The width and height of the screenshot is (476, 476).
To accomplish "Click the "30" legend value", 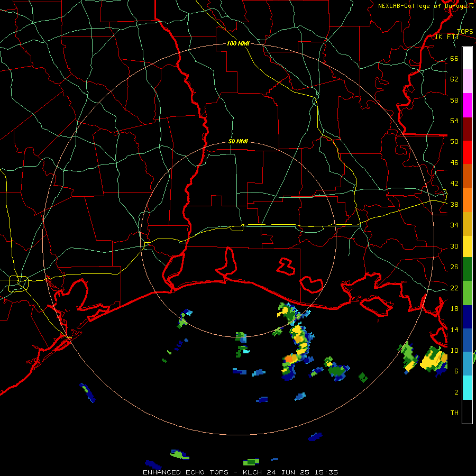I will pyautogui.click(x=454, y=246).
